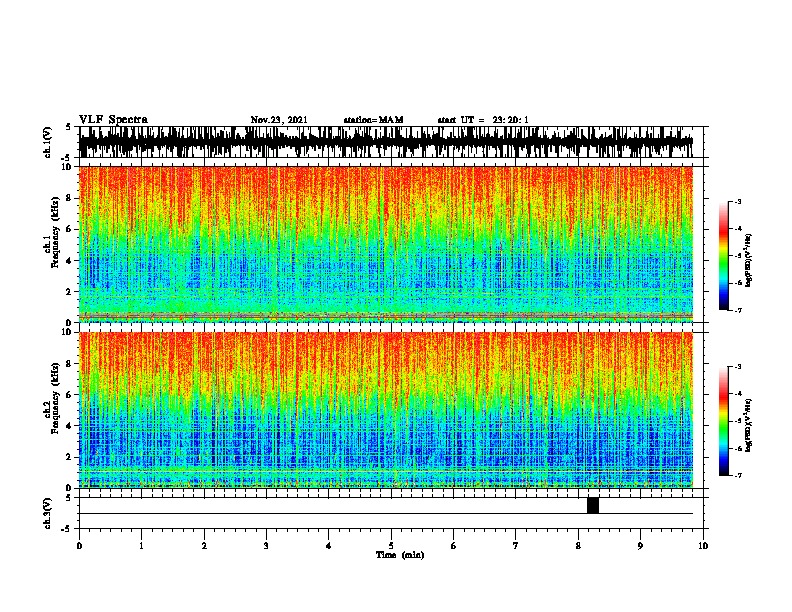The width and height of the screenshot is (792, 612).
Task: Click the "-3" label on ch.2 color bar
Action: (x=738, y=367)
